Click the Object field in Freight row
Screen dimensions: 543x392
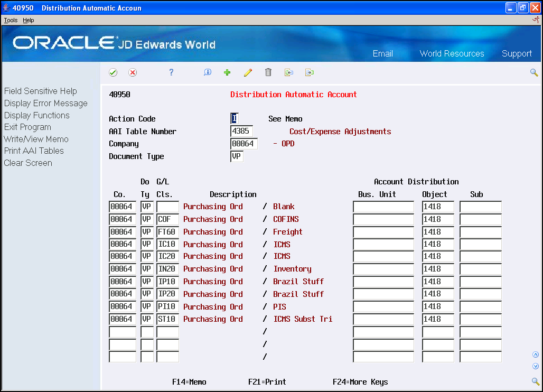(x=438, y=232)
